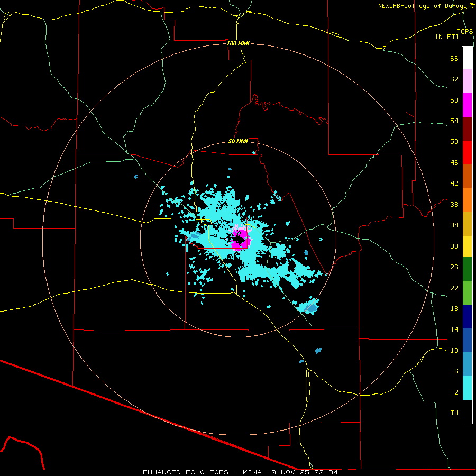Click the '02:04' timestamp
The height and width of the screenshot is (476, 476).
(327, 472)
